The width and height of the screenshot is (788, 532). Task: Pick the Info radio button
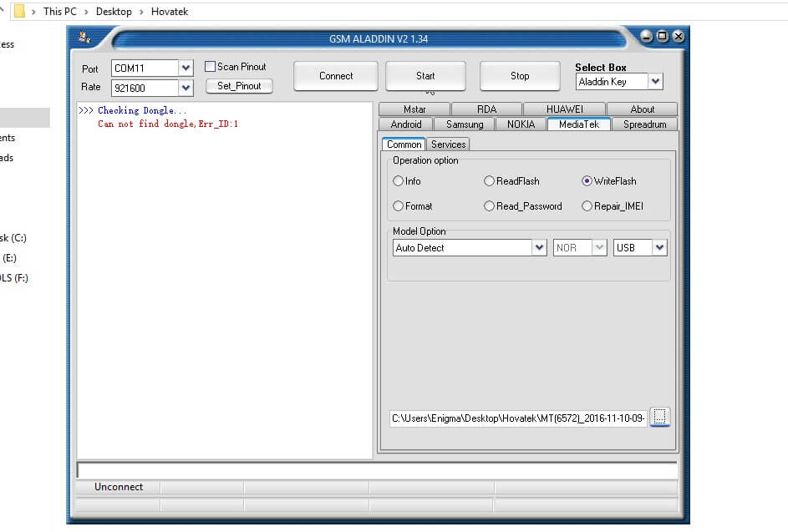click(x=399, y=181)
